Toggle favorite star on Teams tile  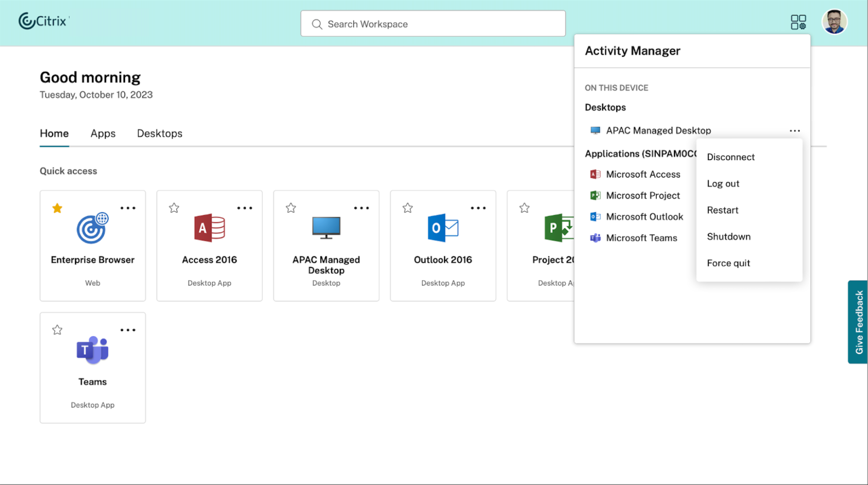click(57, 330)
